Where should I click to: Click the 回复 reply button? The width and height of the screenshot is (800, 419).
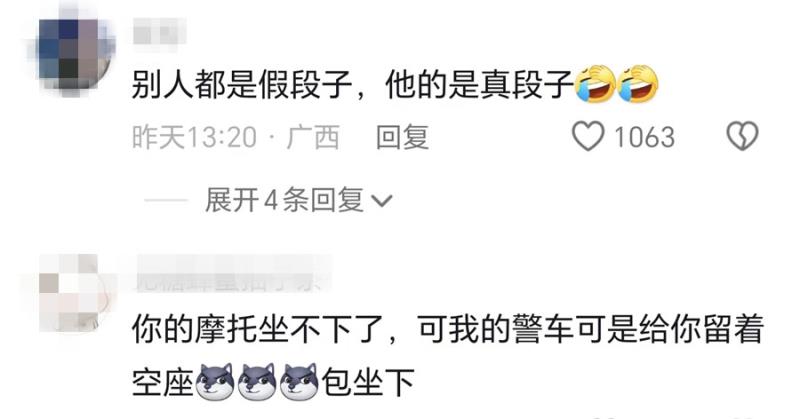pyautogui.click(x=402, y=137)
